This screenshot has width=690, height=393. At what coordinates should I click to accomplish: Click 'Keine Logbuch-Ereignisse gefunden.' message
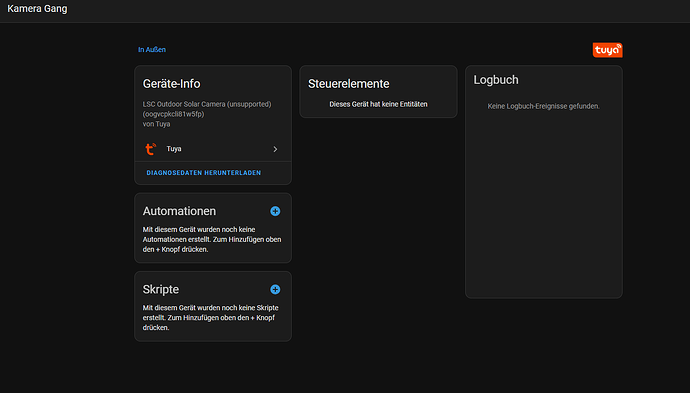543,106
